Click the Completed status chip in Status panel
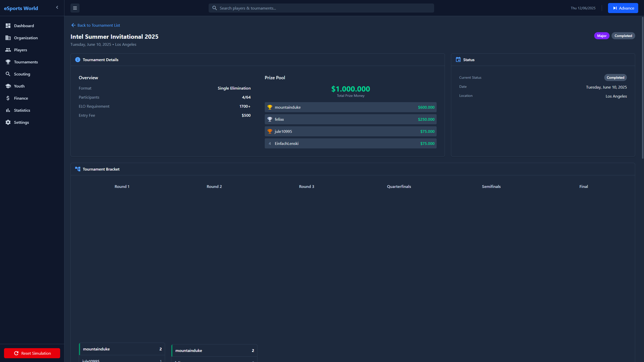644x362 pixels. (x=615, y=77)
